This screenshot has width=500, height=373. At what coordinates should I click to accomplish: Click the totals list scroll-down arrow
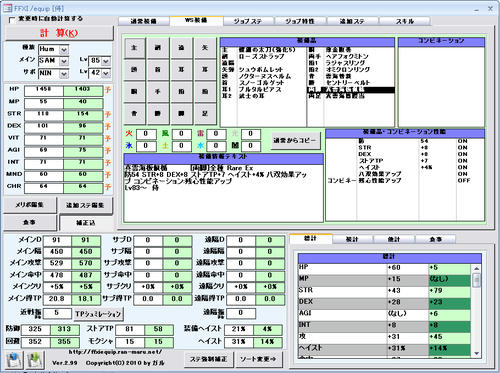[x=477, y=354]
